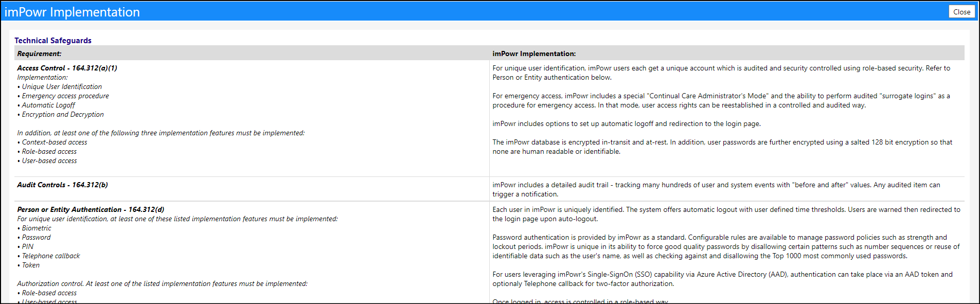Click the 'Biometric' bullet item
The image size is (980, 304).
[x=37, y=228]
